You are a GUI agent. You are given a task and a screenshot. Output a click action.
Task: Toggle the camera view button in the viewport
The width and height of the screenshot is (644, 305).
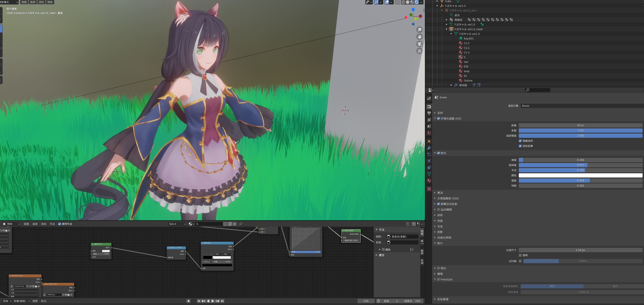420,44
